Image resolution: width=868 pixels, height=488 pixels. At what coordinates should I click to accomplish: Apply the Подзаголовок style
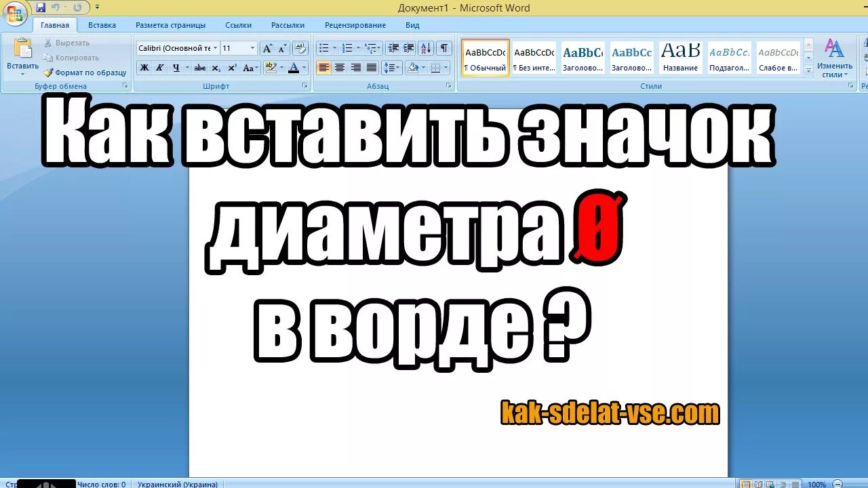click(x=730, y=58)
